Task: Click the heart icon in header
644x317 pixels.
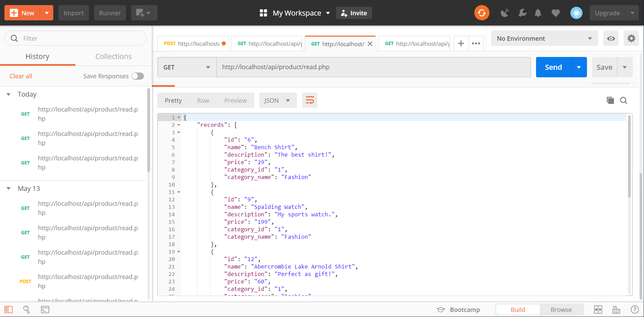Action: pyautogui.click(x=556, y=13)
